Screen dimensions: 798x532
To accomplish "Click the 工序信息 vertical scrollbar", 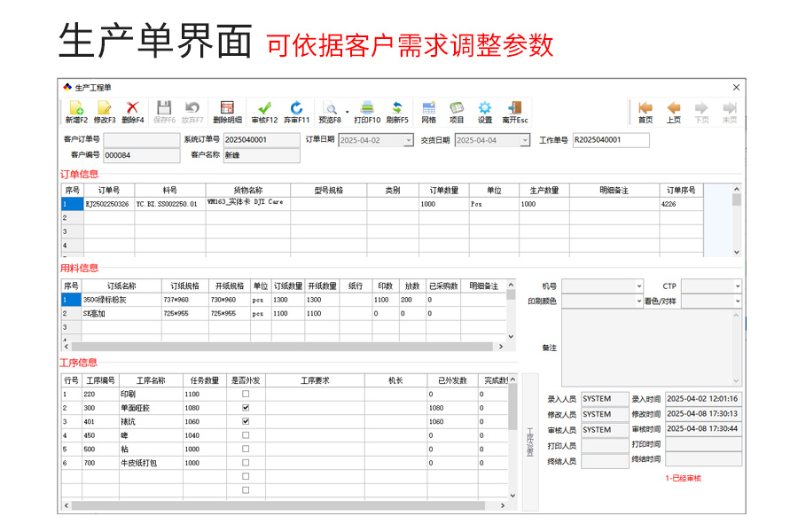I will tap(512, 437).
